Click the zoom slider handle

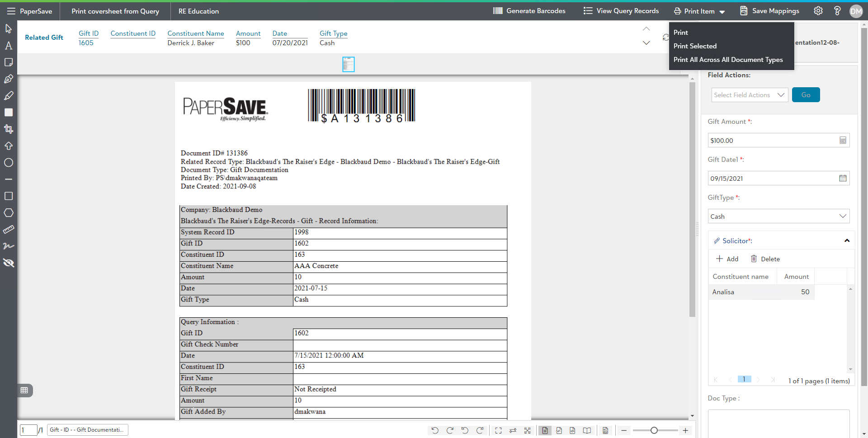coord(654,430)
